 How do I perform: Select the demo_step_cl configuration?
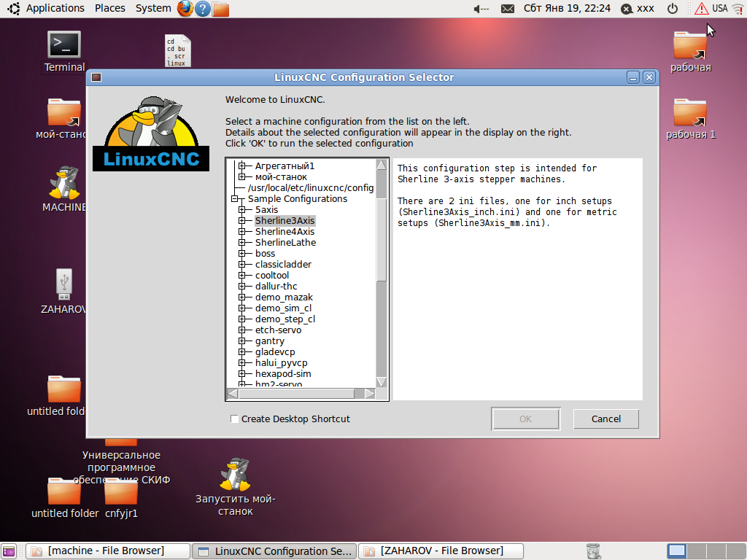(x=285, y=319)
